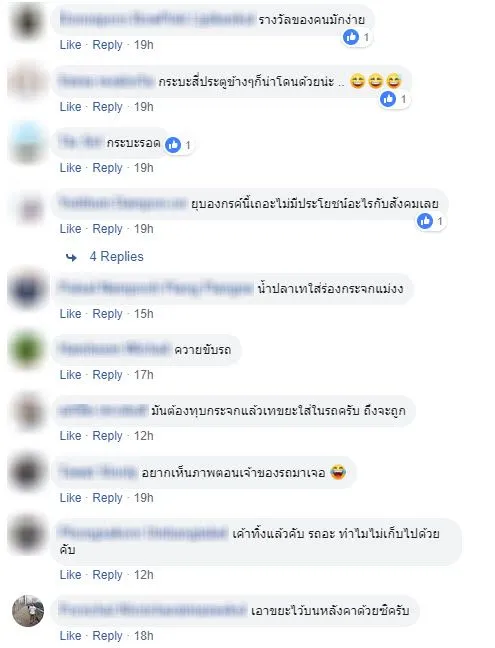Reply to the มันต้องทุบกระจก comment
The width and height of the screenshot is (495, 648).
107,436
